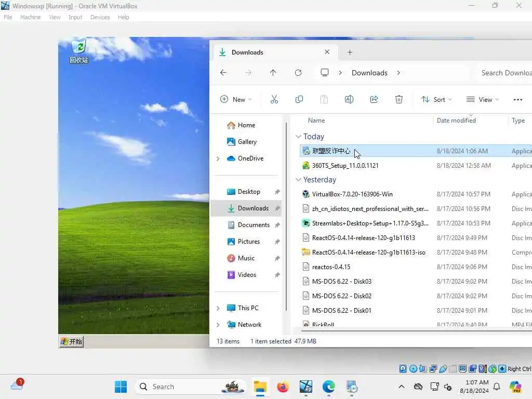
Task: Open Pictures quick access folder
Action: [249, 242]
